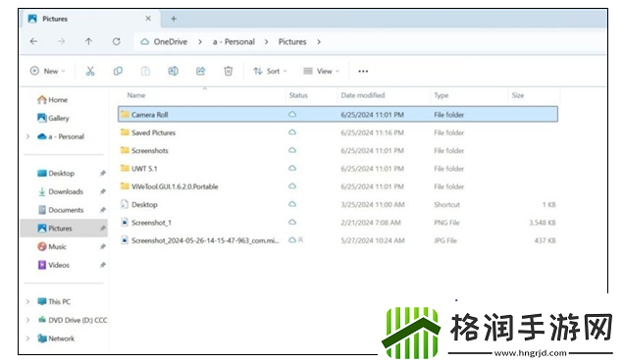Sort by Name column header
This screenshot has height=364, width=623.
(136, 95)
